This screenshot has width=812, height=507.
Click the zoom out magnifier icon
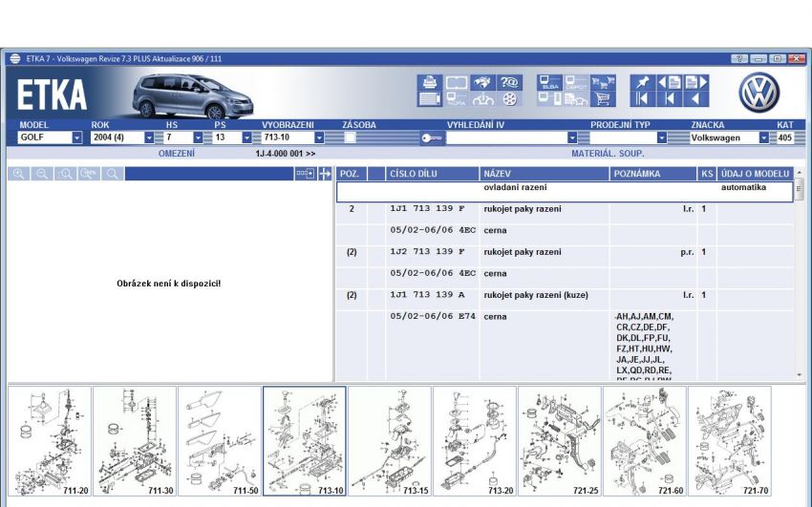pos(42,174)
